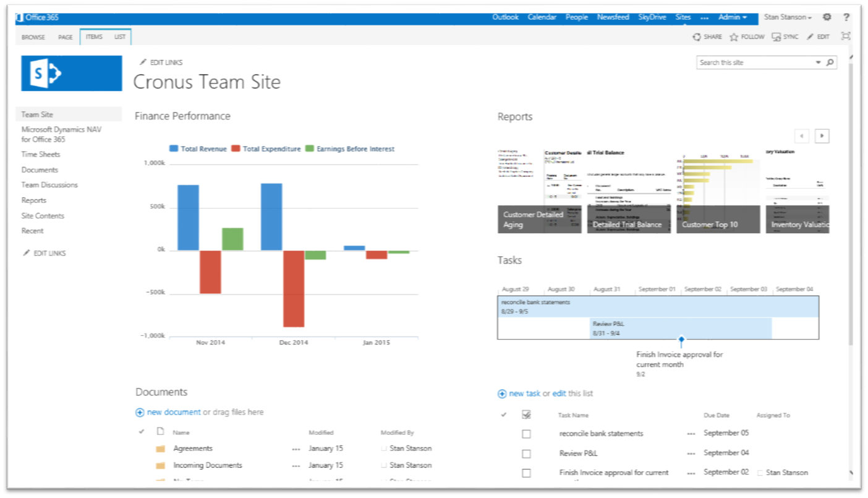The height and width of the screenshot is (498, 868).
Task: Click the Edit Links pencil in the sidebar
Action: (27, 253)
